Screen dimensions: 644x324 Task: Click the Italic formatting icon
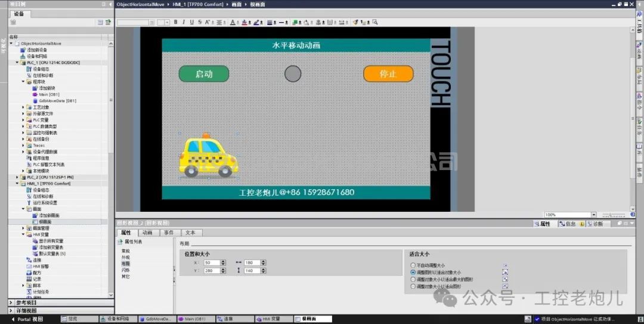coord(184,22)
